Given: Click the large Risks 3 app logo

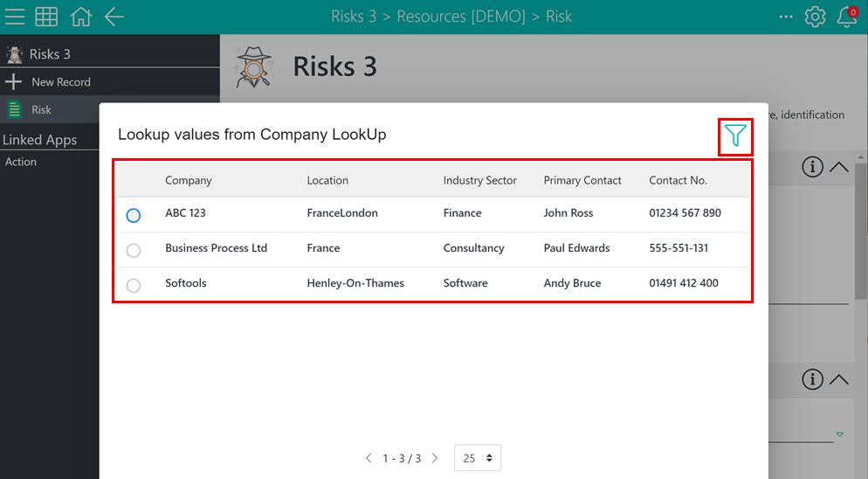Looking at the screenshot, I should tap(253, 67).
